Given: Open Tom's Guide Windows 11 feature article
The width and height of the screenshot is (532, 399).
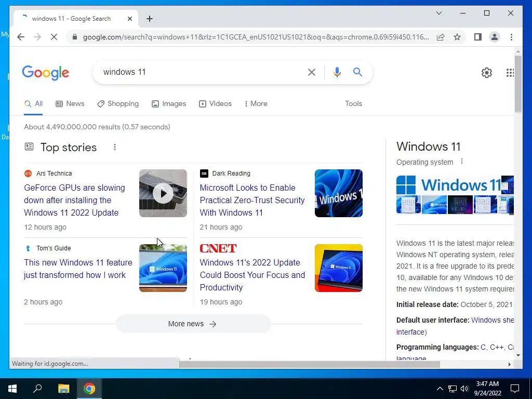Looking at the screenshot, I should 78,269.
